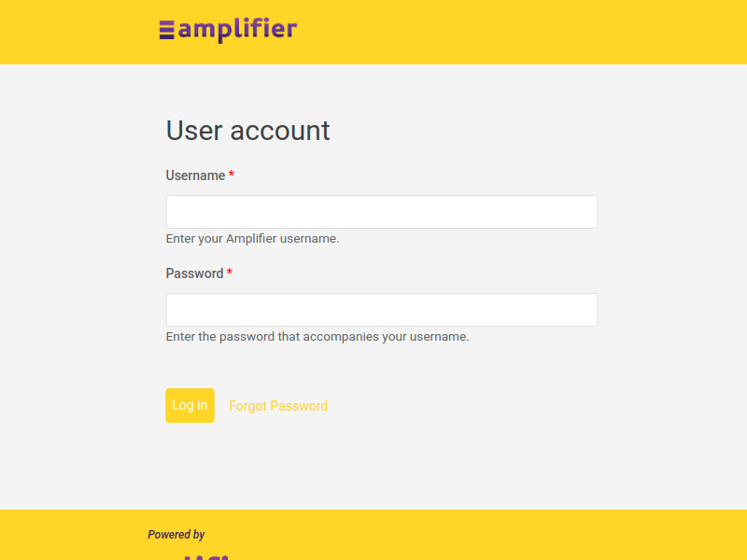Screen dimensions: 747x560
Task: Click the Password field label
Action: (194, 273)
